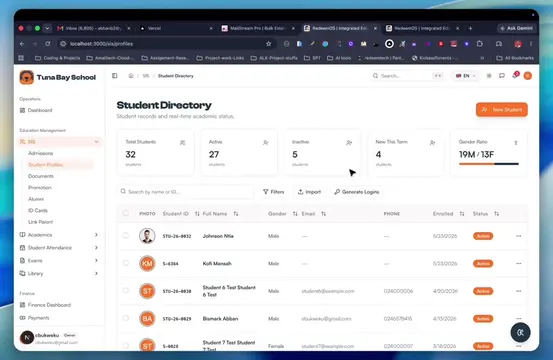The height and width of the screenshot is (360, 553).
Task: Open row actions for STU-26-0030
Action: click(518, 291)
